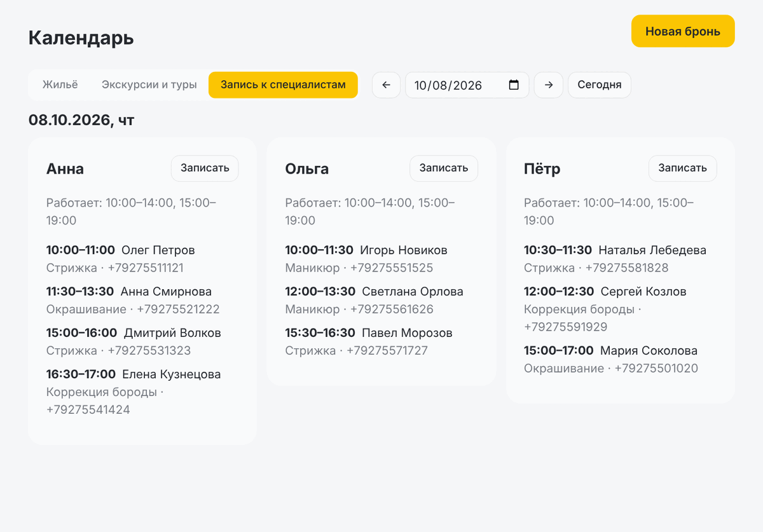
Task: Focus the date field showing 10/08/2026
Action: point(467,85)
